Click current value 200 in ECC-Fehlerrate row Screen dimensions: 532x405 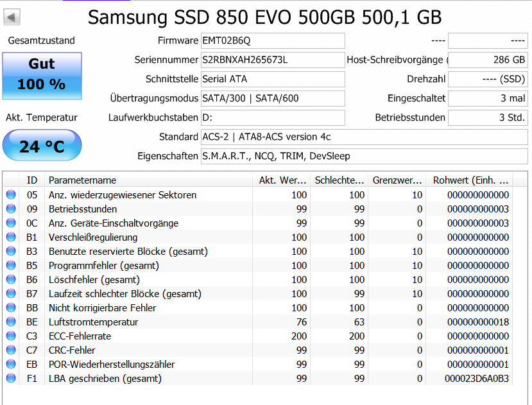pyautogui.click(x=299, y=336)
